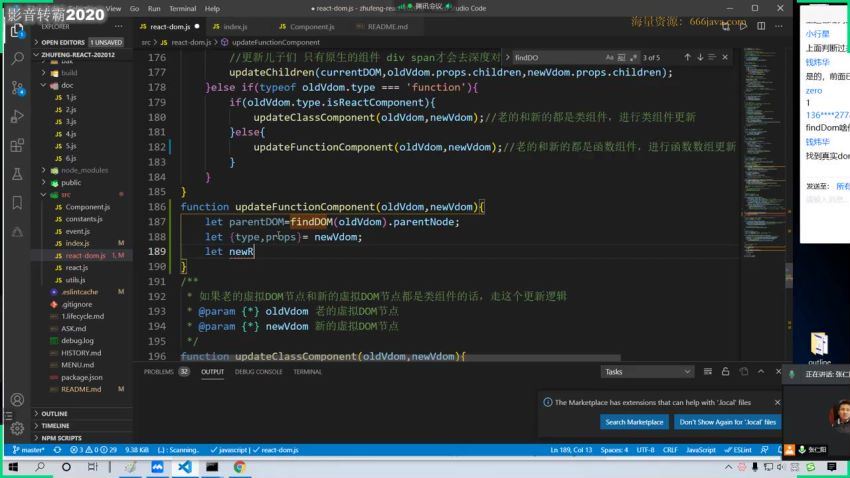The image size is (850, 478).
Task: Click Don't Show Again for '.local' files
Action: (727, 422)
